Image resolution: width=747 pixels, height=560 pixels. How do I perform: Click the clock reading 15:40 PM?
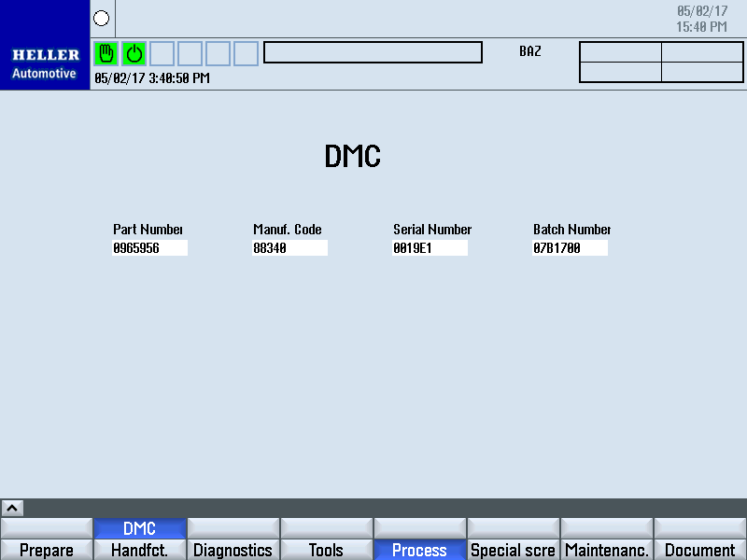pos(702,27)
